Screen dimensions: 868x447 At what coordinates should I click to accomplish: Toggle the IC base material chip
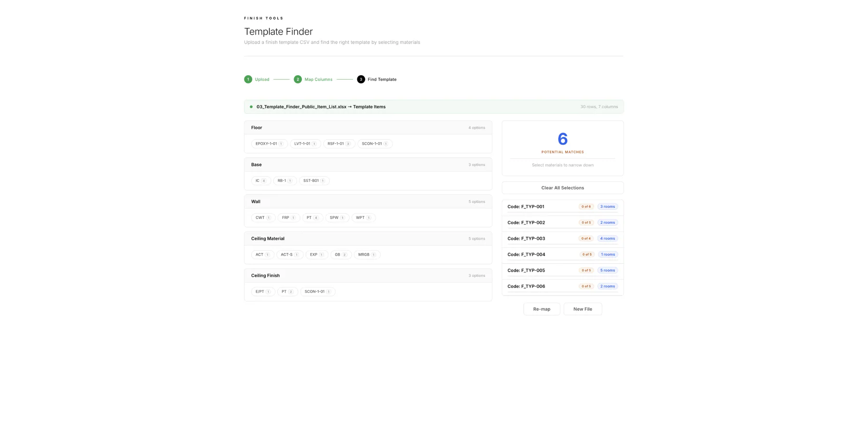tap(260, 180)
